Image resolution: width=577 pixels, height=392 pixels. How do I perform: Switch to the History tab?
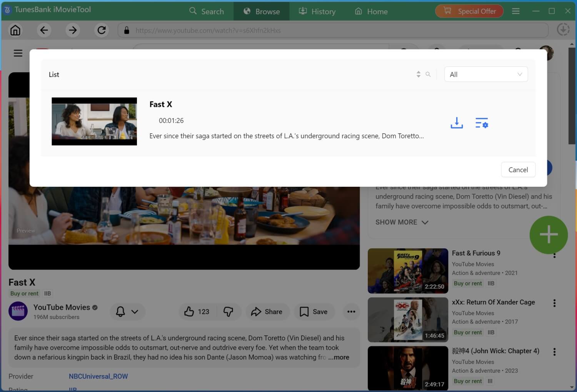tap(317, 11)
